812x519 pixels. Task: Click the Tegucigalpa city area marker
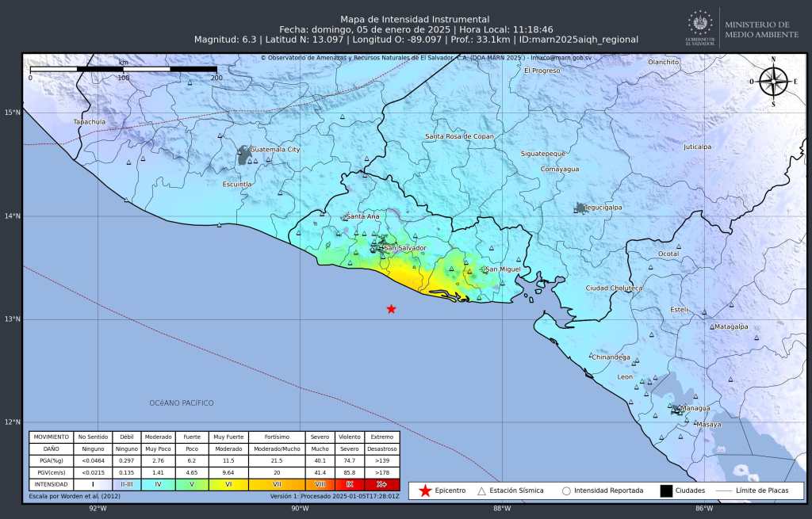coord(581,208)
